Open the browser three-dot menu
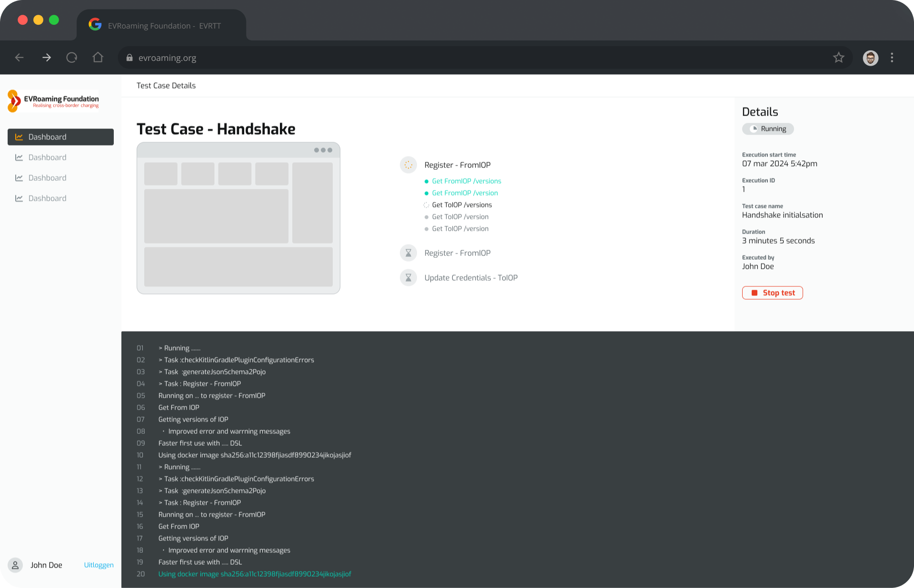Screen dimensions: 914x588 [x=893, y=58]
